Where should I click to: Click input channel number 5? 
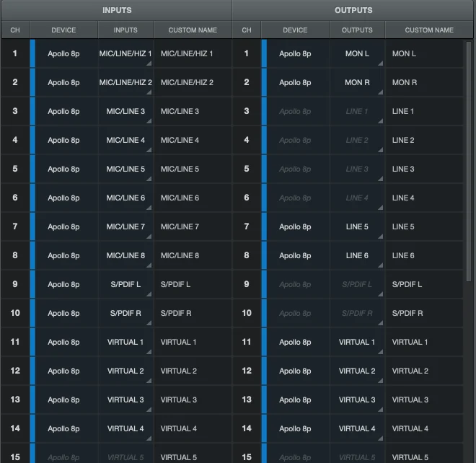(x=15, y=169)
